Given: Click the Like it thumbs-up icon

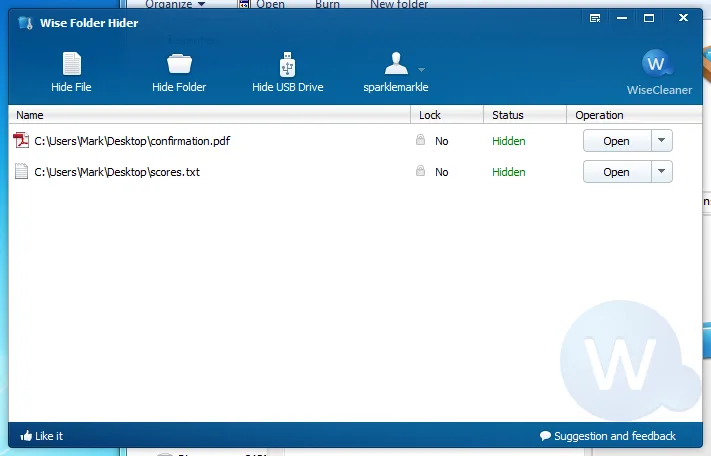Looking at the screenshot, I should (x=26, y=436).
